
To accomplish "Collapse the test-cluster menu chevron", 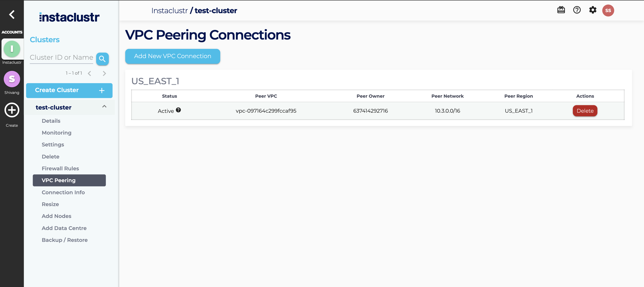I will [104, 106].
